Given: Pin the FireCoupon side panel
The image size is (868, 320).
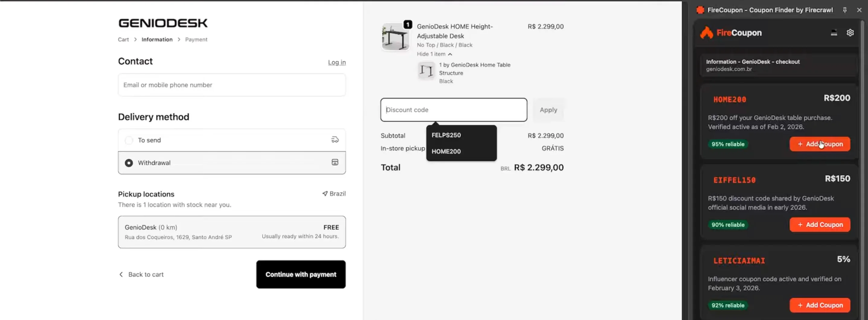Looking at the screenshot, I should coord(845,10).
